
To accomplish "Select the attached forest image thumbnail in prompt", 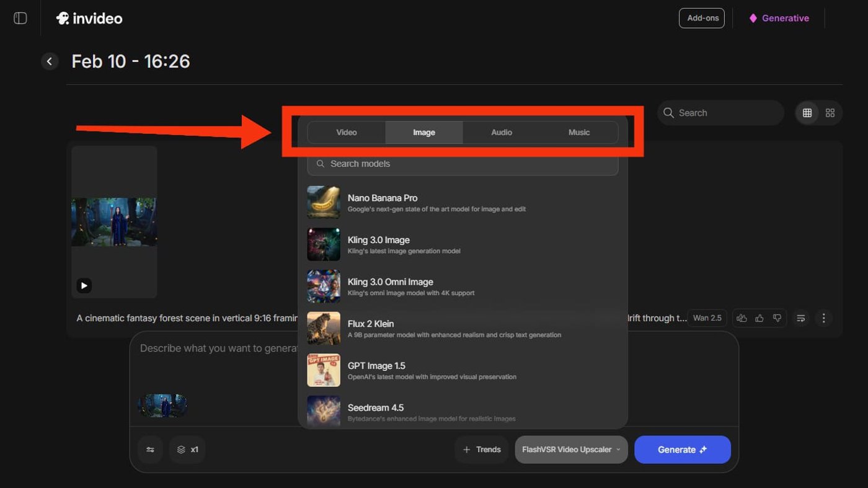I will [162, 406].
